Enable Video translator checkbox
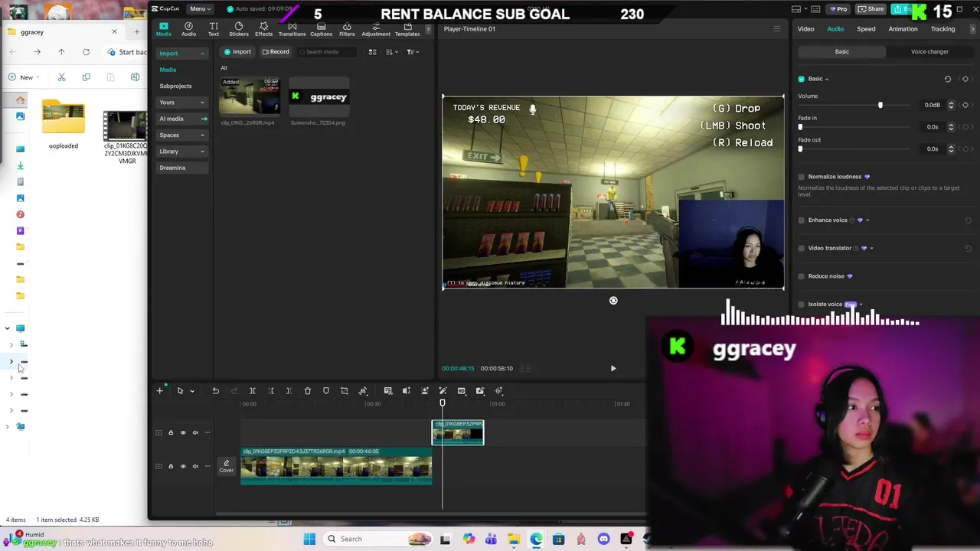980x551 pixels. pyautogui.click(x=802, y=248)
